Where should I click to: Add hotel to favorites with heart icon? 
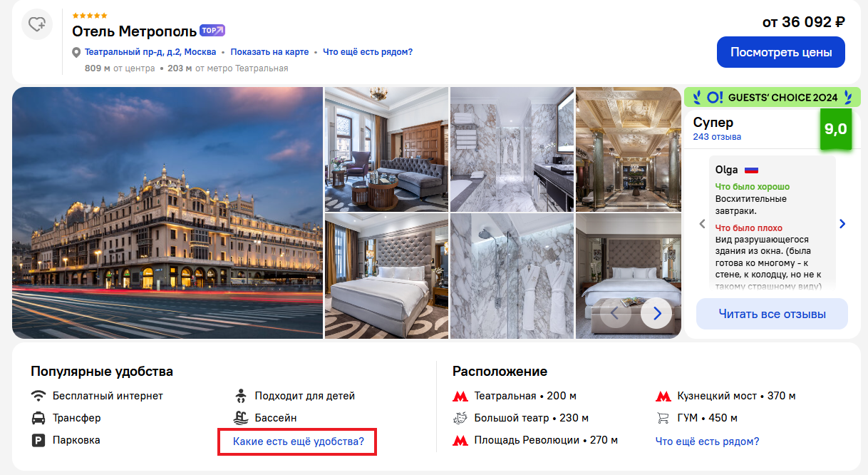pos(36,24)
